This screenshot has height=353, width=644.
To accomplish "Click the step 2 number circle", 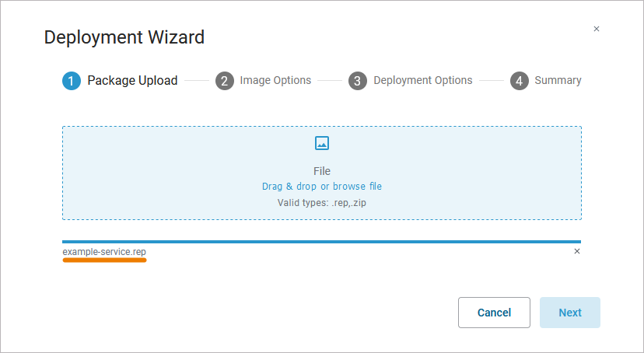I will click(x=225, y=81).
